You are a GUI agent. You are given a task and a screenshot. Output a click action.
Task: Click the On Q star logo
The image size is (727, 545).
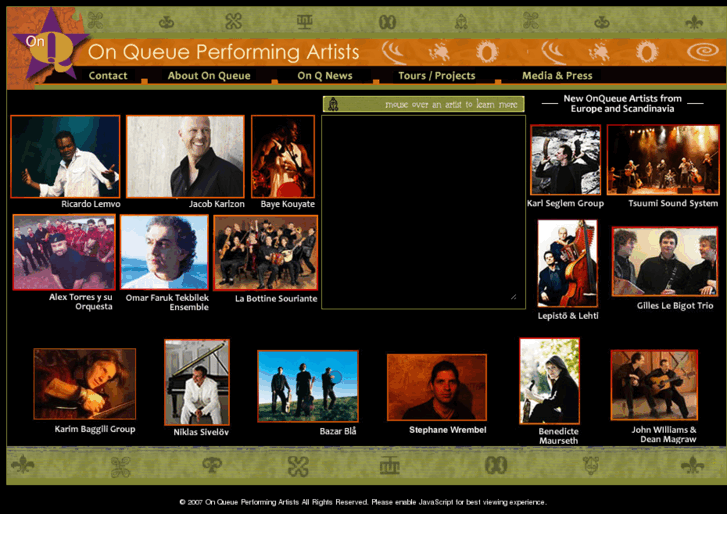point(50,44)
